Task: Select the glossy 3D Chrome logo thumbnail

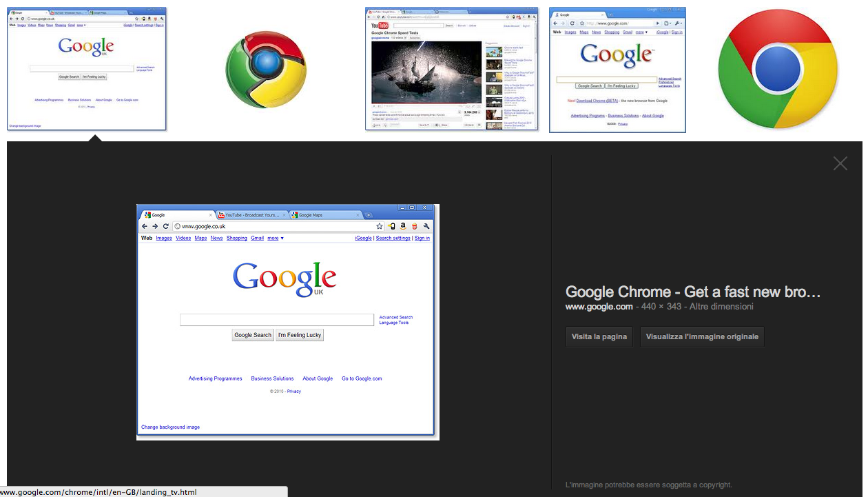Action: (x=266, y=70)
